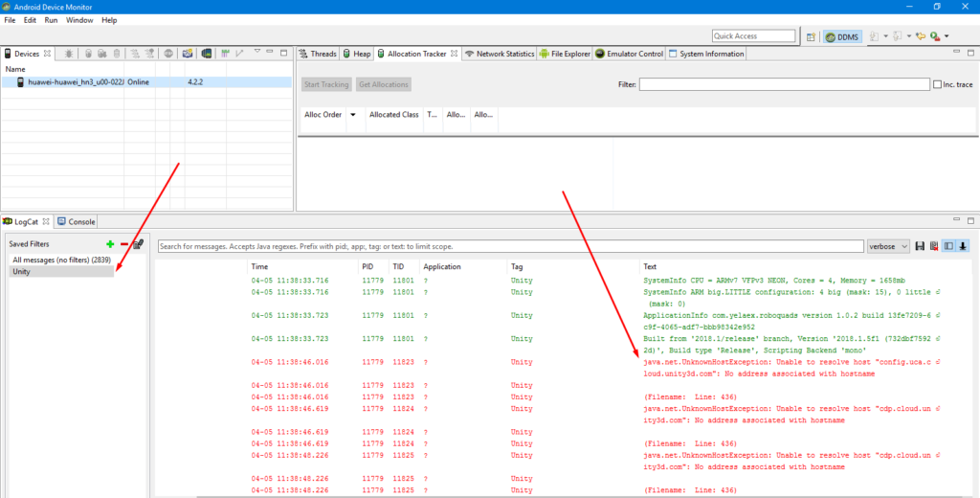Click the Allocation Tracker Filter text field
Screen dimensions: 980x498
click(x=785, y=84)
